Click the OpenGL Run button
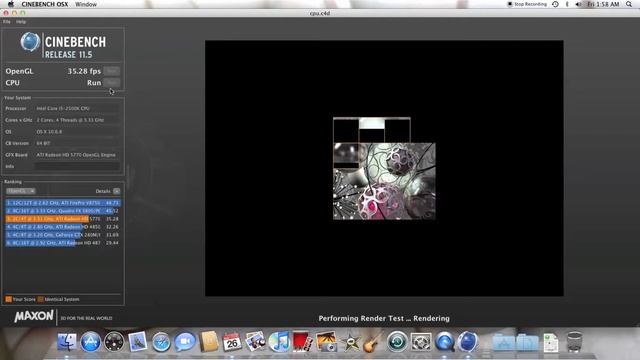This screenshot has height=360, width=640. tap(111, 71)
